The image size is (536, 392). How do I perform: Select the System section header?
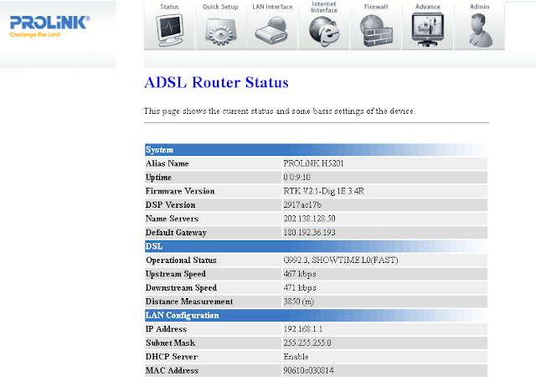click(316, 150)
